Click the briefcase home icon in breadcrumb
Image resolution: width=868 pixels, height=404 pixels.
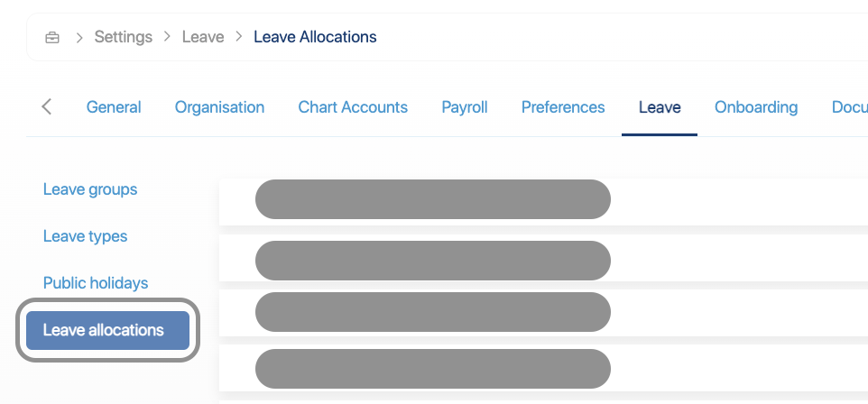click(x=52, y=38)
